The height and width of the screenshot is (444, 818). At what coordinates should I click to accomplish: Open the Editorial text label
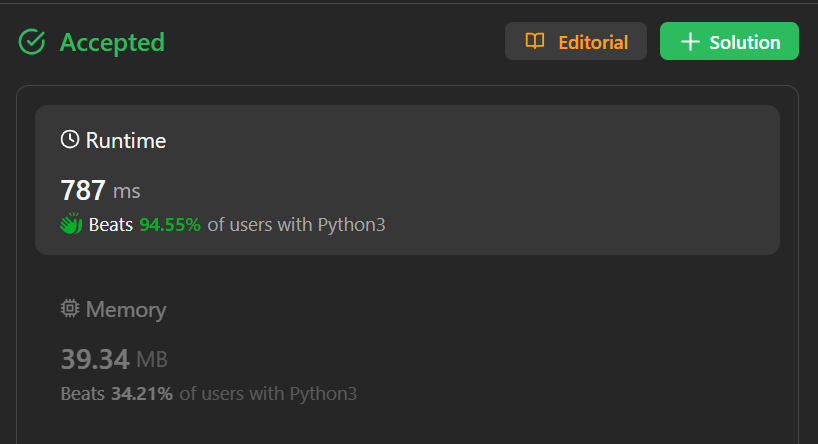click(593, 42)
